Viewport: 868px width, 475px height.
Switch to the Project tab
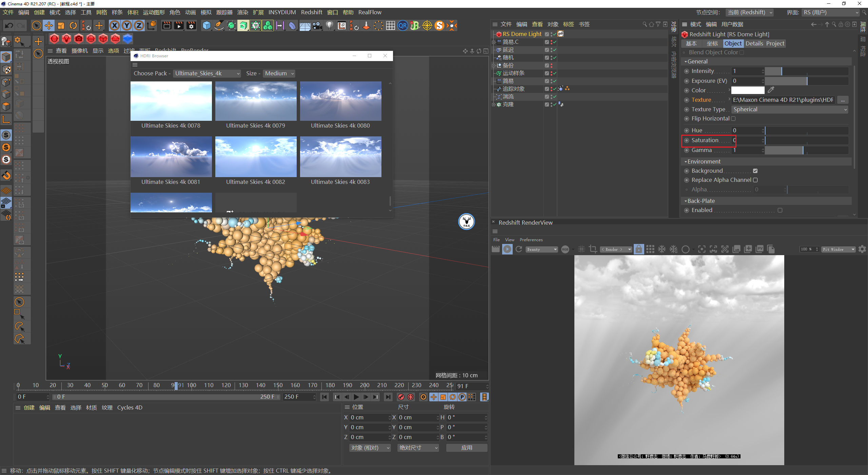[775, 44]
